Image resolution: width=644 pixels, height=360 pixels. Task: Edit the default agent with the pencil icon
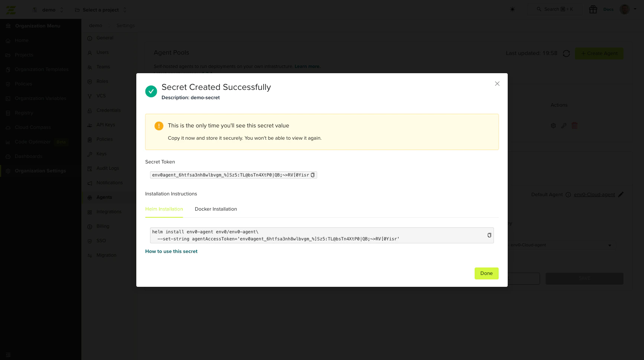coord(622,194)
